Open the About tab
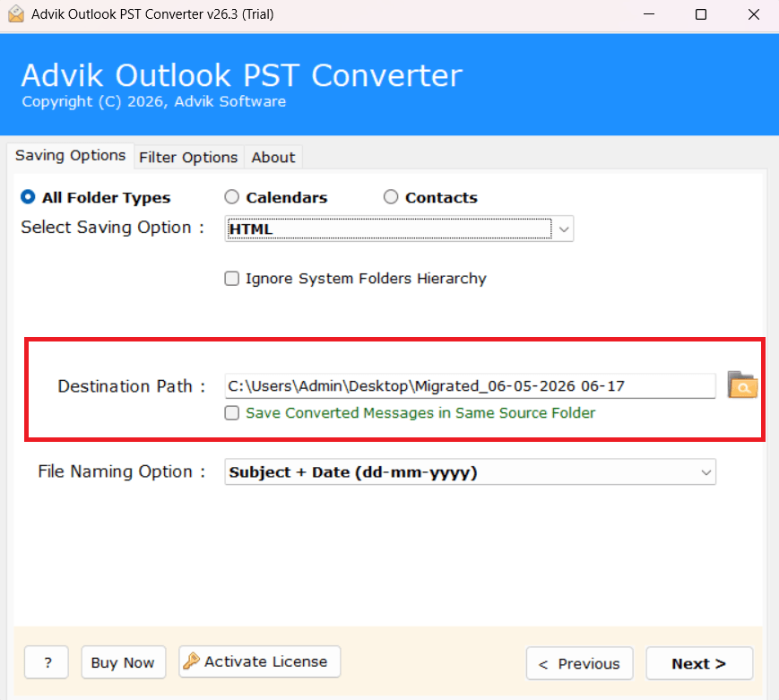 click(x=273, y=158)
